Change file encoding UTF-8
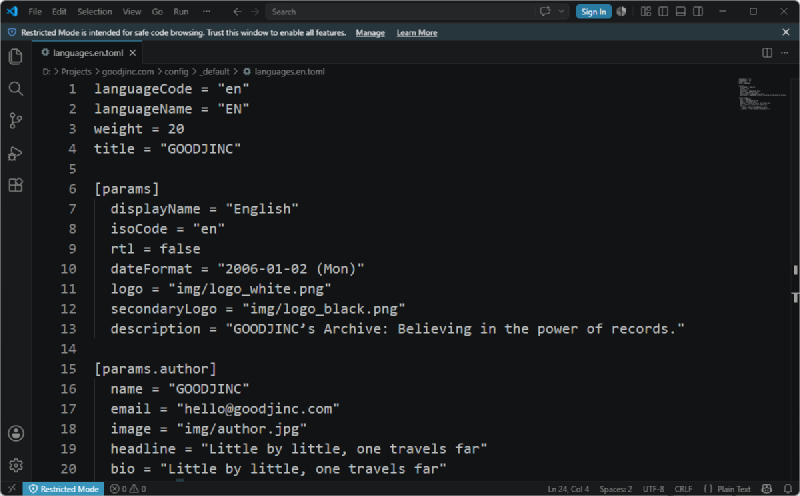This screenshot has height=496, width=800. point(653,489)
